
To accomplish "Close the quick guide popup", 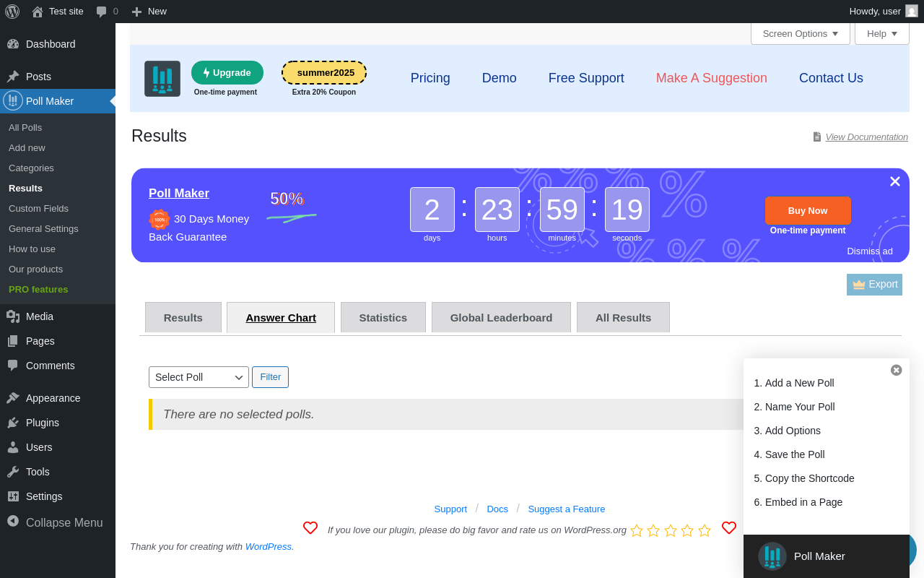I will 897,370.
